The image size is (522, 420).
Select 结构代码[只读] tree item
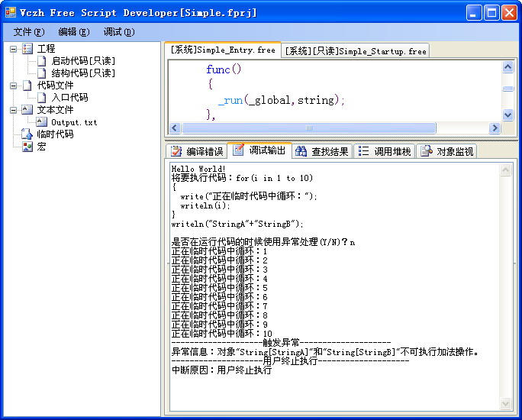83,73
